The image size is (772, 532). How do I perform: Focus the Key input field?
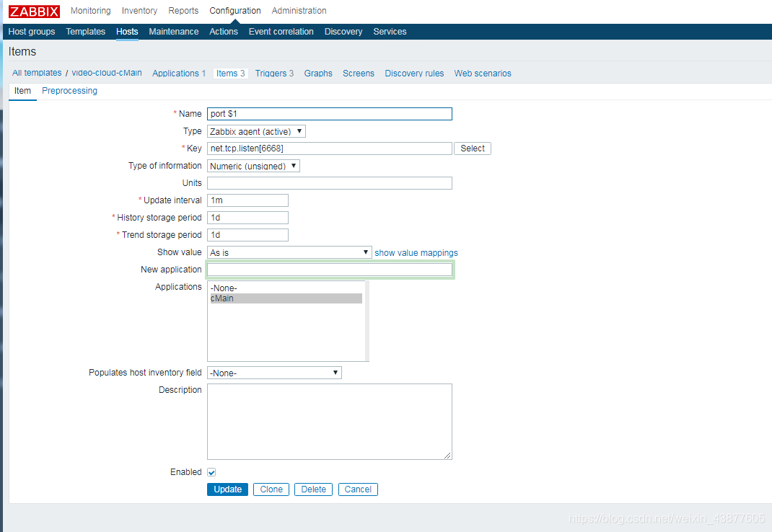click(x=330, y=148)
